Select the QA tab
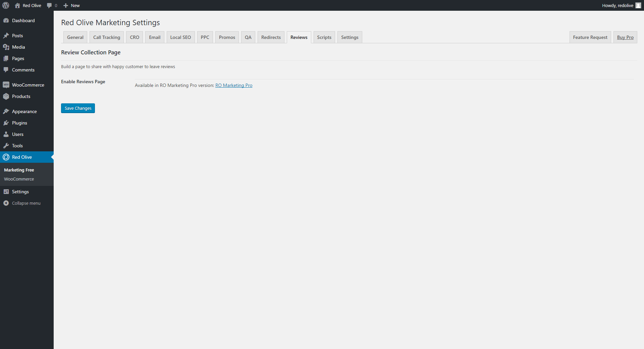The width and height of the screenshot is (644, 349). click(248, 37)
